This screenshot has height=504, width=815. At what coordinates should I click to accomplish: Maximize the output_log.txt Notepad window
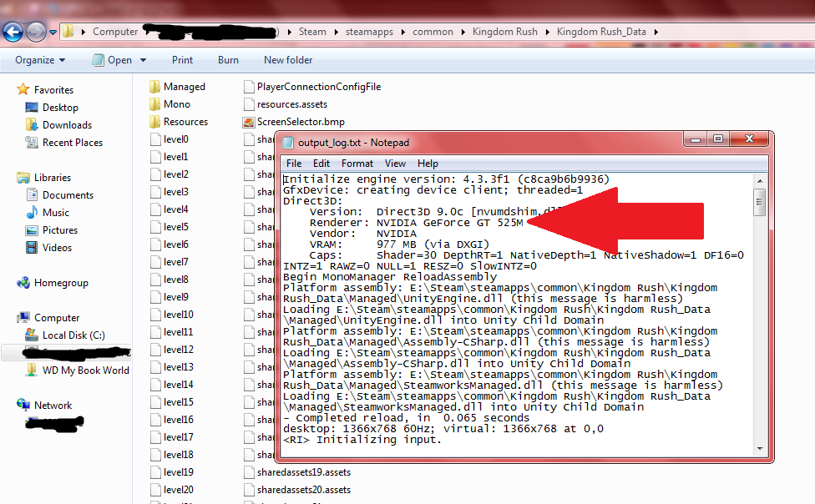pyautogui.click(x=718, y=139)
